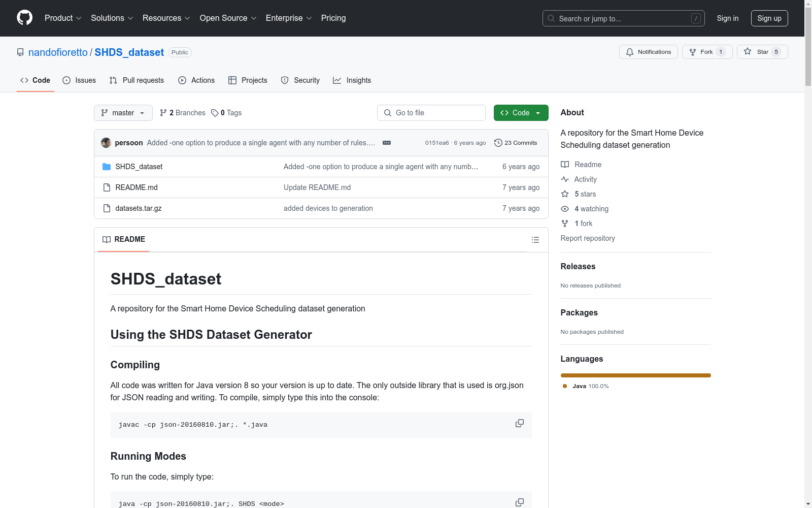Open the 'added devices to generation' commit
The height and width of the screenshot is (508, 812).
point(328,208)
